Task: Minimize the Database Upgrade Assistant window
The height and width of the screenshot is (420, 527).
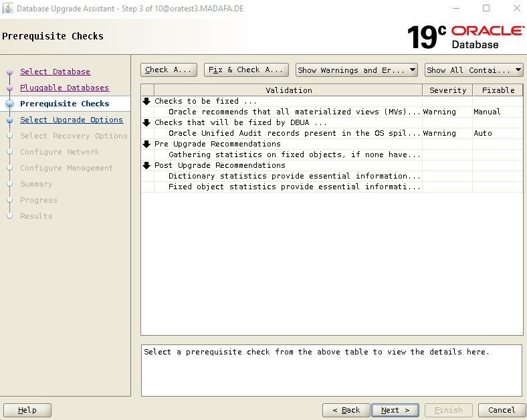Action: (x=456, y=8)
